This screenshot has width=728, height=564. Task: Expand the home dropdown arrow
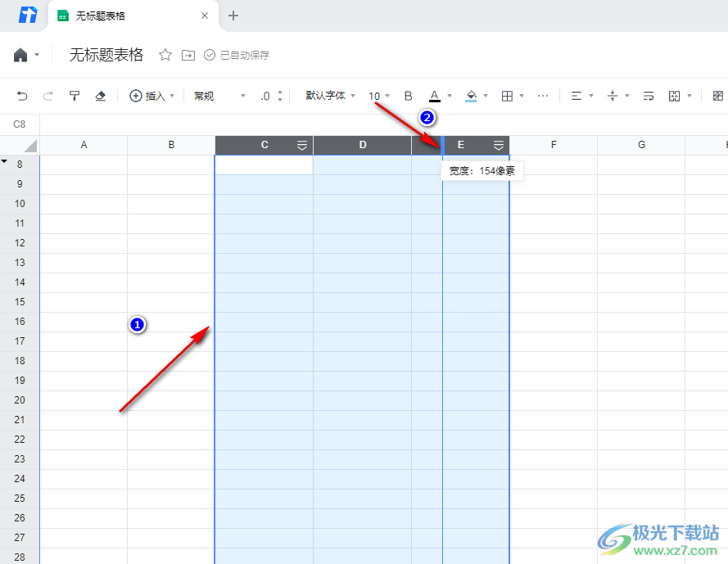tap(37, 55)
